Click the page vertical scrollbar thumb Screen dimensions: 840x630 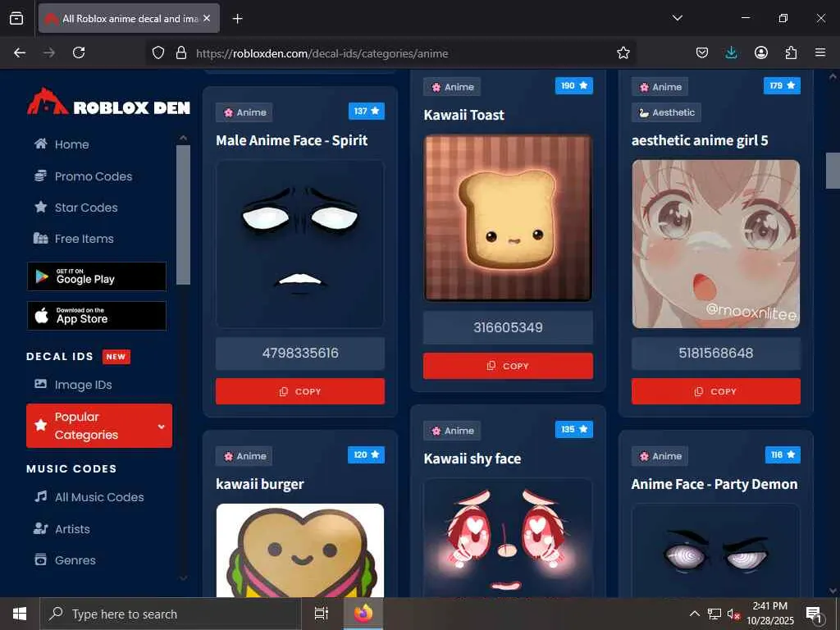[833, 171]
